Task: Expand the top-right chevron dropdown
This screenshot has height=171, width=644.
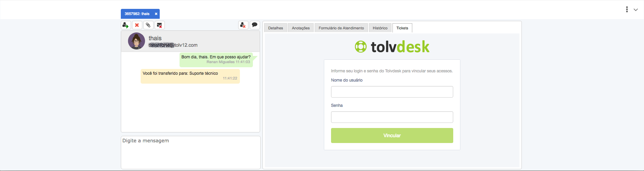Action: [635, 10]
